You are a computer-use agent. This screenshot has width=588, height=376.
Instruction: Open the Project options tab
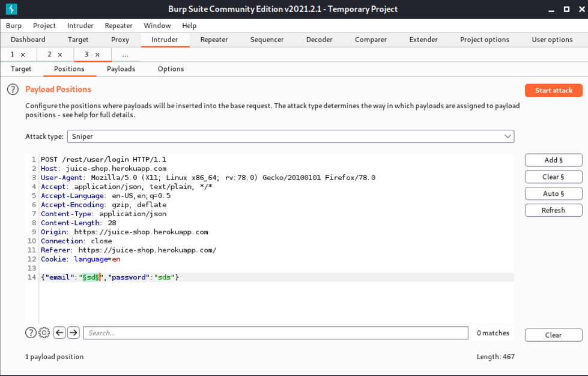tap(485, 40)
